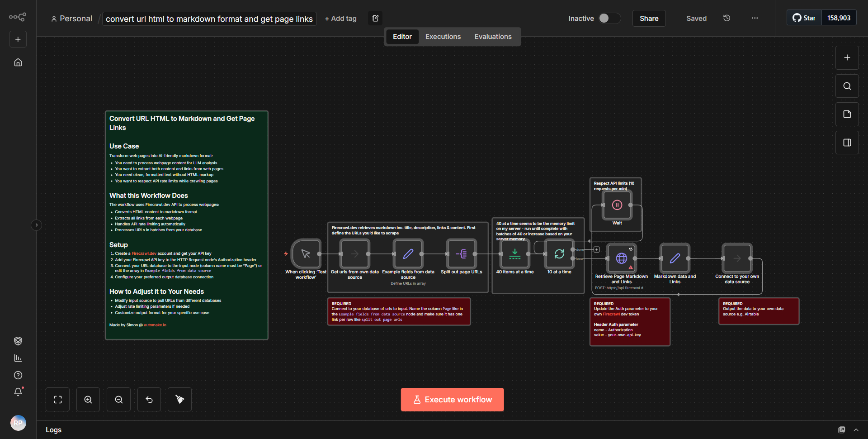Select the '40 items at a time' node
868x439 pixels.
coord(515,254)
